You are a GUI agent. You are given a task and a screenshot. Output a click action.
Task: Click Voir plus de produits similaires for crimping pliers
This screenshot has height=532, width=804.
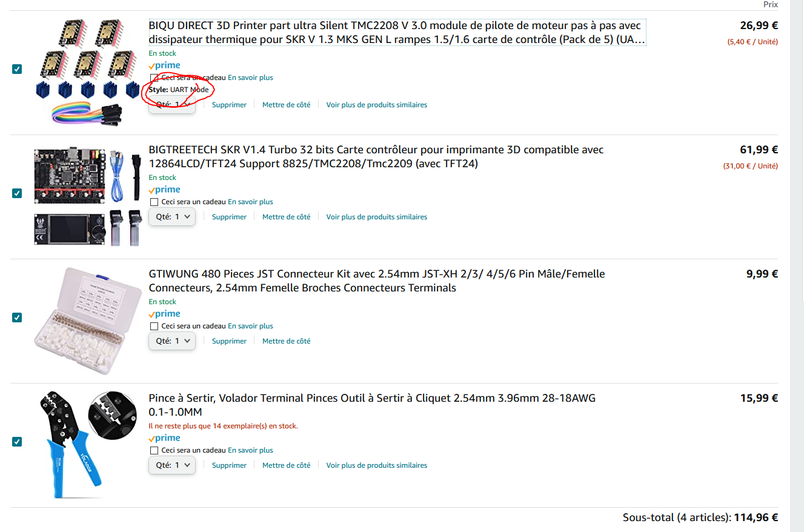(x=377, y=465)
